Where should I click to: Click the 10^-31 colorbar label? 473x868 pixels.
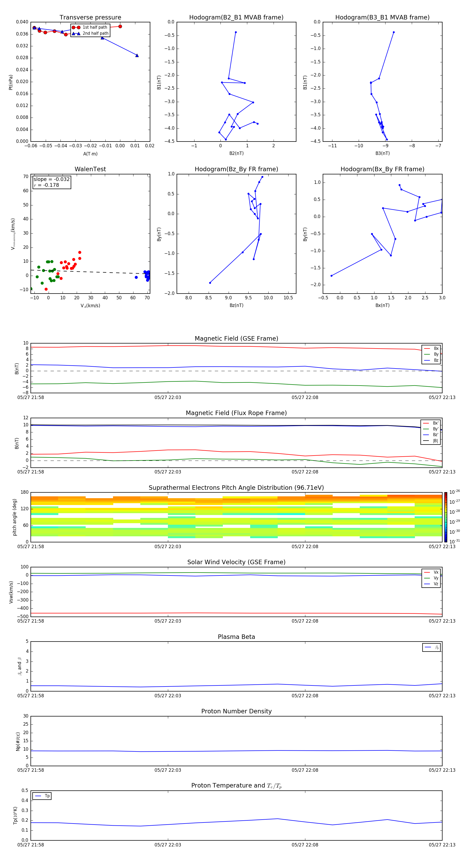[x=455, y=542]
